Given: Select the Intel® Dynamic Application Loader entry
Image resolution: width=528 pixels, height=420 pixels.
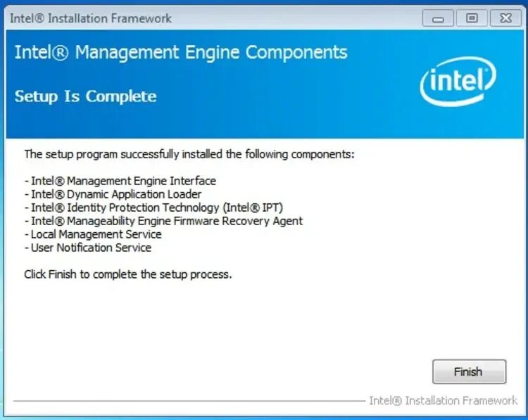Looking at the screenshot, I should 113,194.
